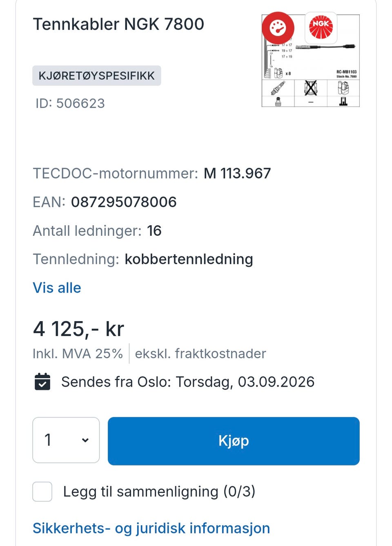This screenshot has width=392, height=546.
Task: Click the Tennkabler NGK 7800 title
Action: (x=118, y=24)
